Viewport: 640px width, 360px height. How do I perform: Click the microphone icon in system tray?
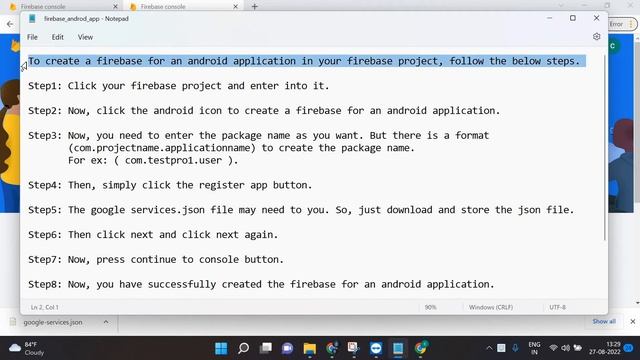(515, 348)
